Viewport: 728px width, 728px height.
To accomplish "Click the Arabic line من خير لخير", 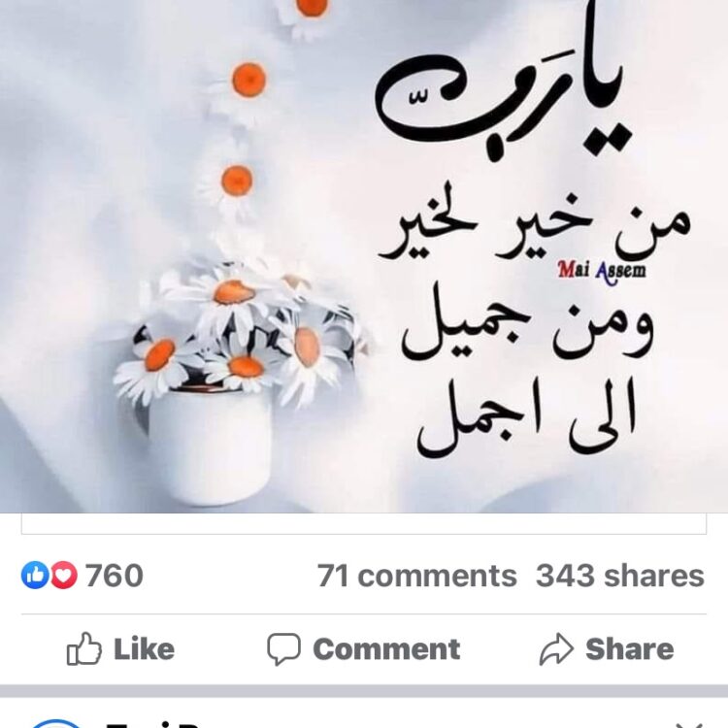I will pos(534,225).
